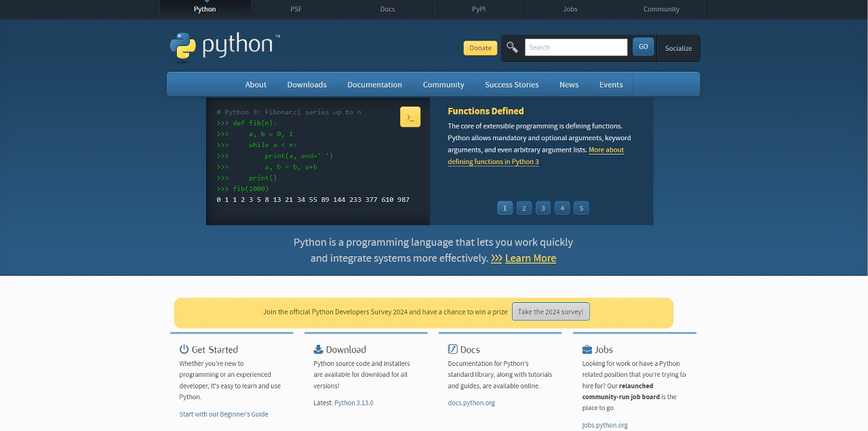
Task: Click the Take the 2024 survey button
Action: (x=551, y=312)
